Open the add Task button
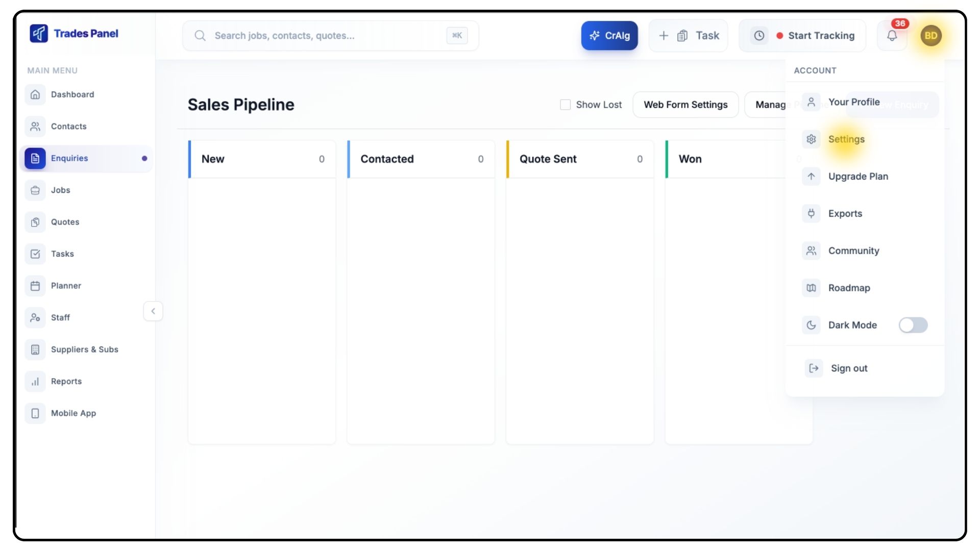The image size is (980, 551). 688,36
